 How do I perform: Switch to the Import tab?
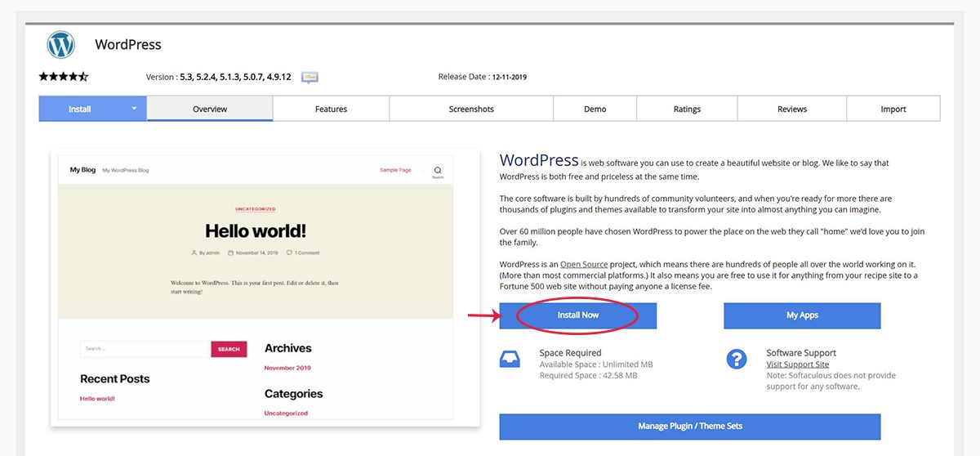893,109
